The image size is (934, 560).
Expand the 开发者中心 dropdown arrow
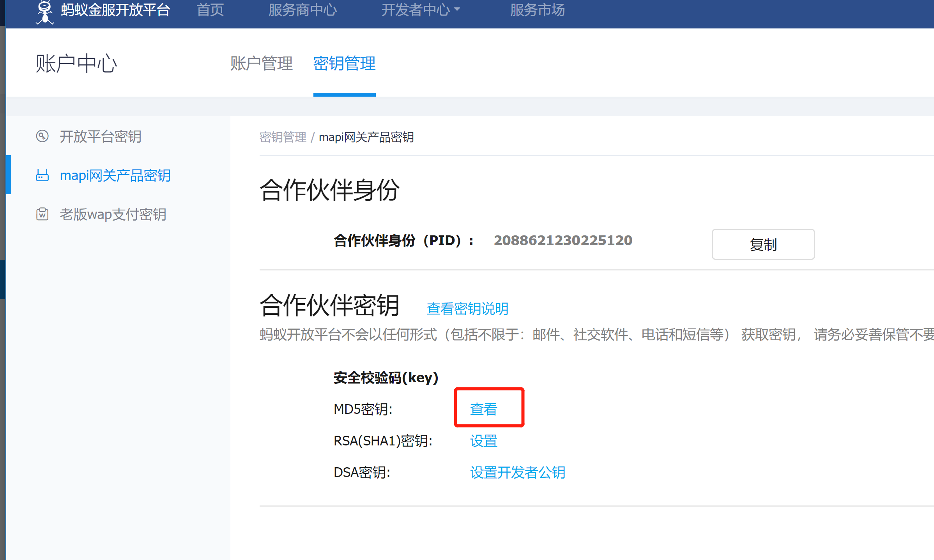tap(457, 9)
